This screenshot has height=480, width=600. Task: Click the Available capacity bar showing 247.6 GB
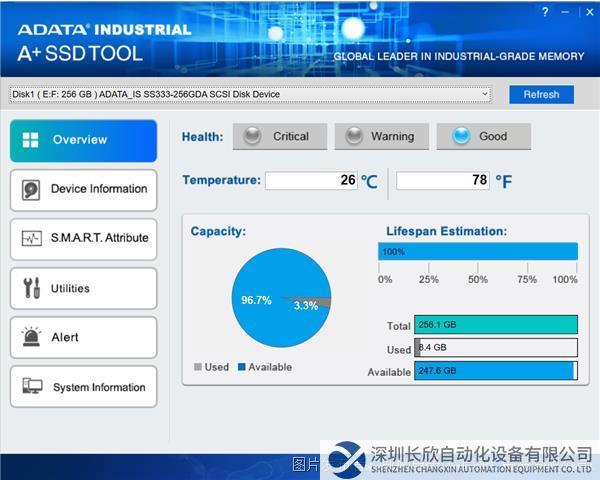[x=495, y=371]
